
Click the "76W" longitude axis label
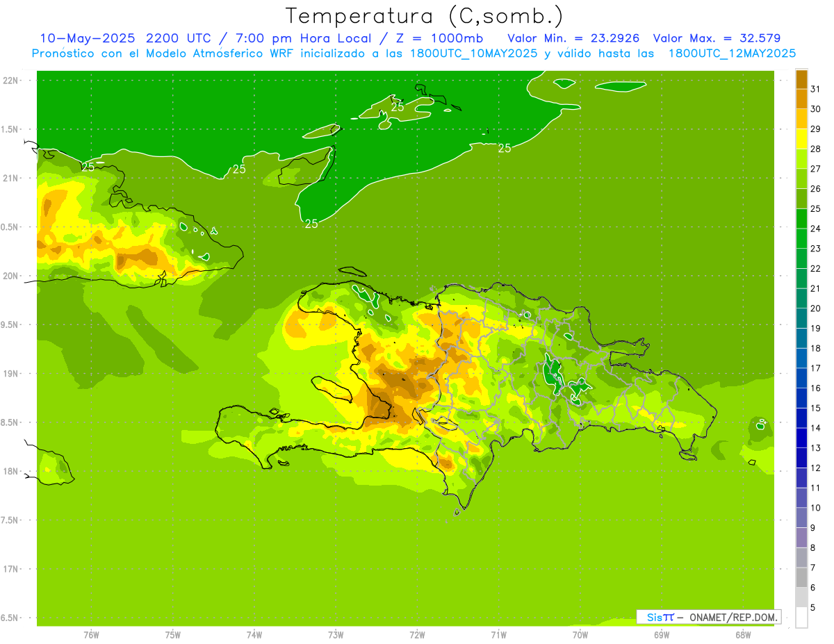point(91,634)
